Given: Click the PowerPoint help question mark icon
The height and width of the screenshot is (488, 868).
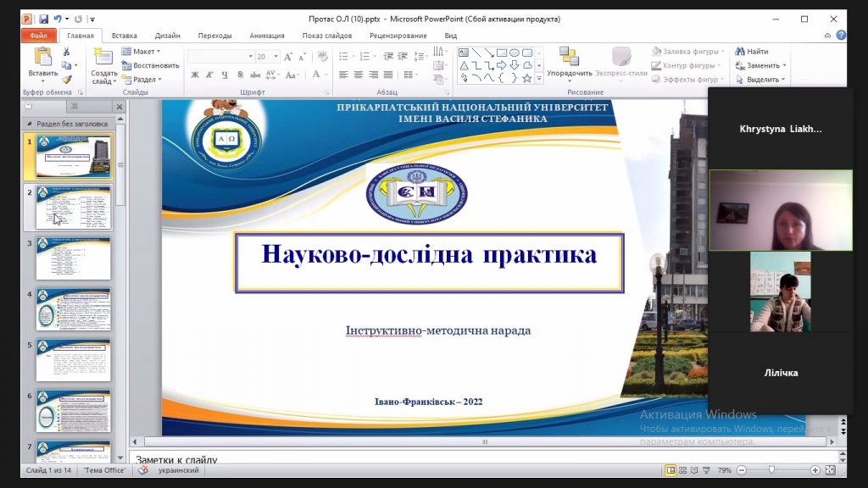Looking at the screenshot, I should tap(841, 36).
